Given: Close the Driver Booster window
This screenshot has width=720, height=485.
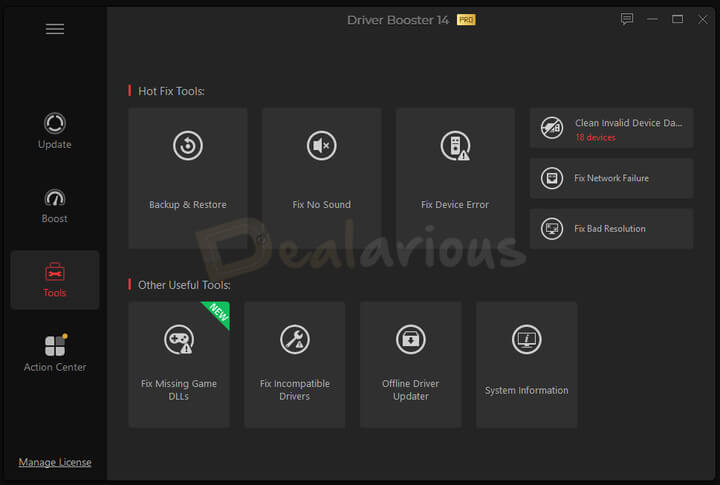Looking at the screenshot, I should point(703,19).
